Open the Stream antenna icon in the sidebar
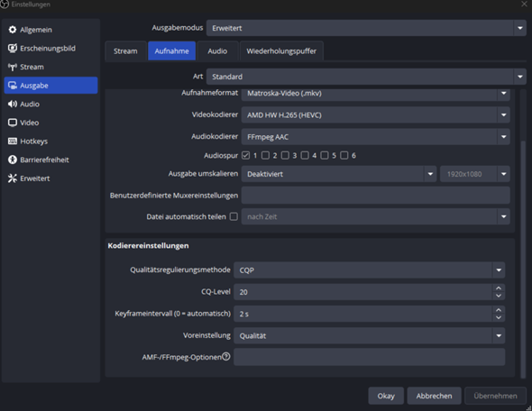 (x=13, y=67)
